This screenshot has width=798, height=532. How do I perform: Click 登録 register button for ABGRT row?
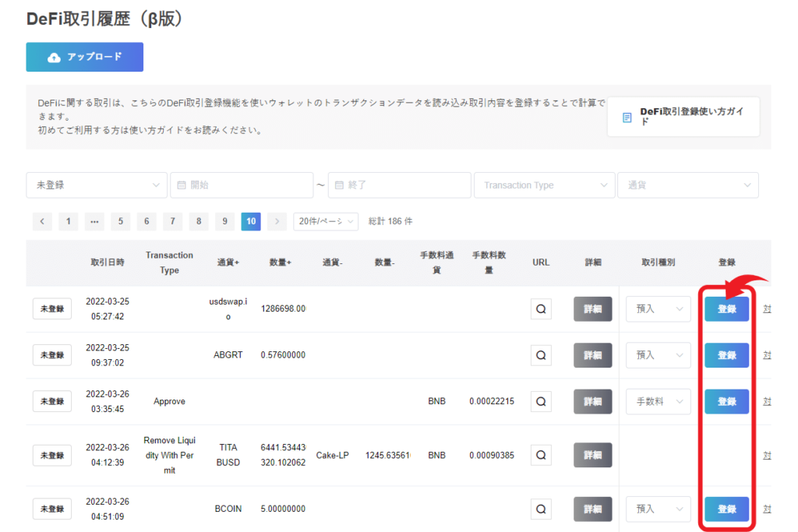point(727,355)
